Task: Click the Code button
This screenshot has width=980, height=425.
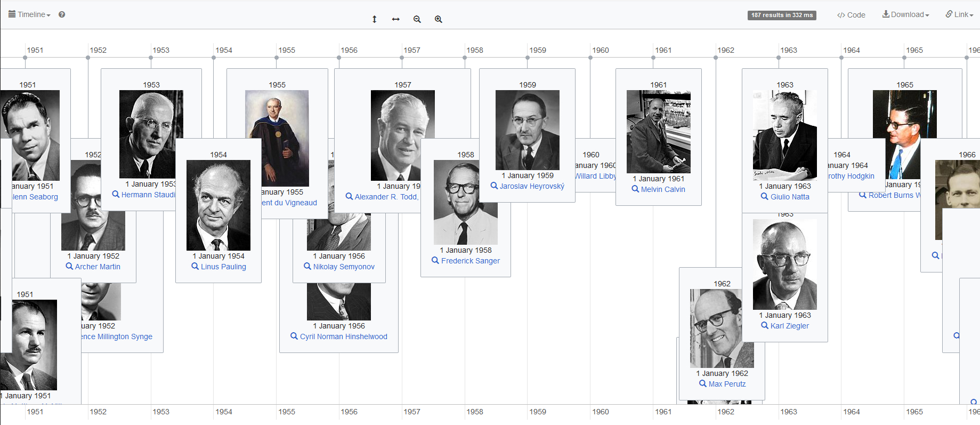Action: (851, 15)
